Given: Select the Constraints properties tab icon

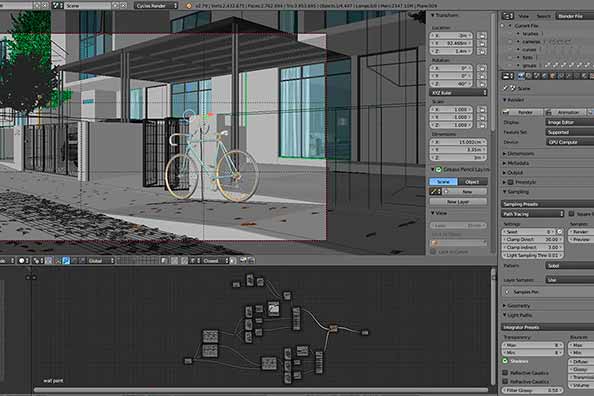Looking at the screenshot, I should (x=561, y=76).
